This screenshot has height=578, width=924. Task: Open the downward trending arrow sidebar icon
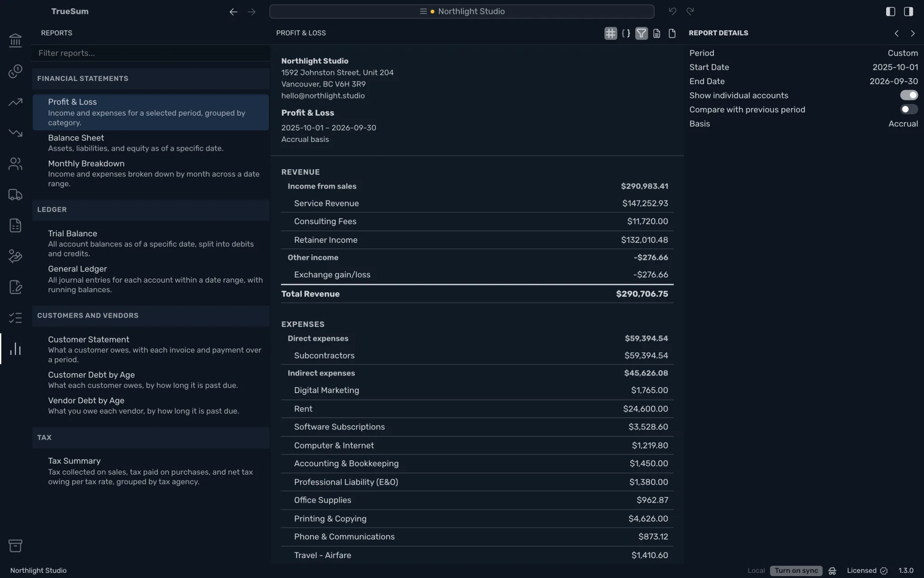point(15,133)
